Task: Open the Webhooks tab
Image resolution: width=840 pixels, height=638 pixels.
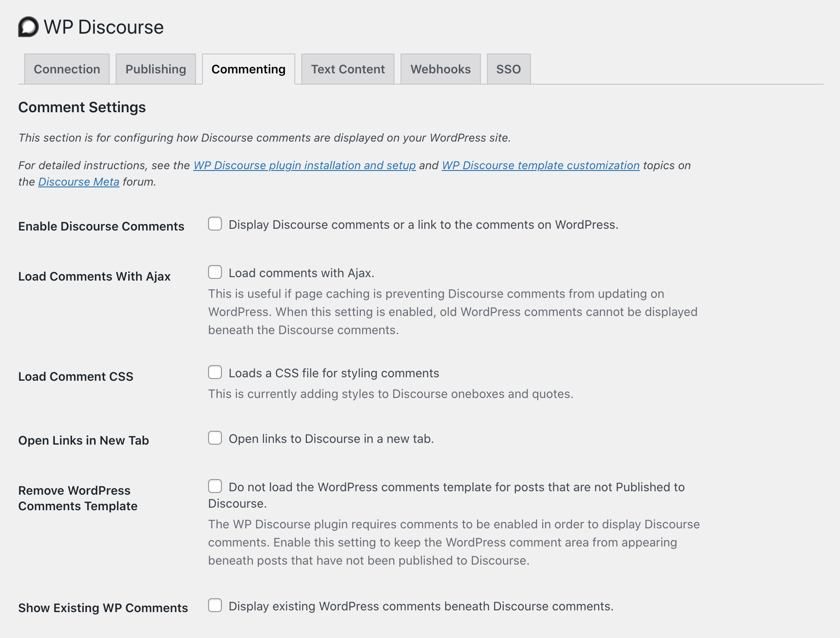Action: pyautogui.click(x=441, y=69)
